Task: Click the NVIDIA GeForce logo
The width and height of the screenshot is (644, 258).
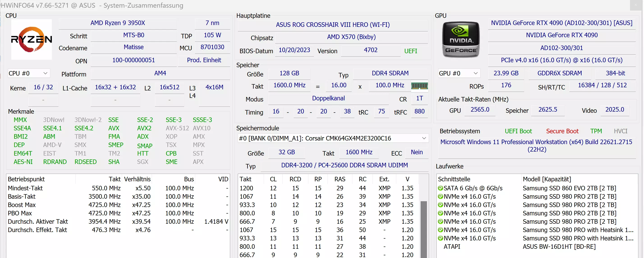Action: (461, 39)
